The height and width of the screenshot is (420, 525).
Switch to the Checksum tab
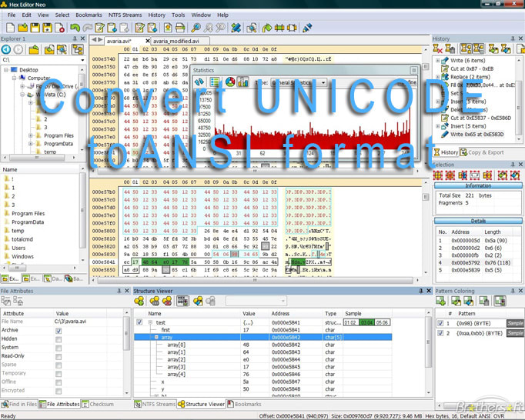click(x=98, y=404)
